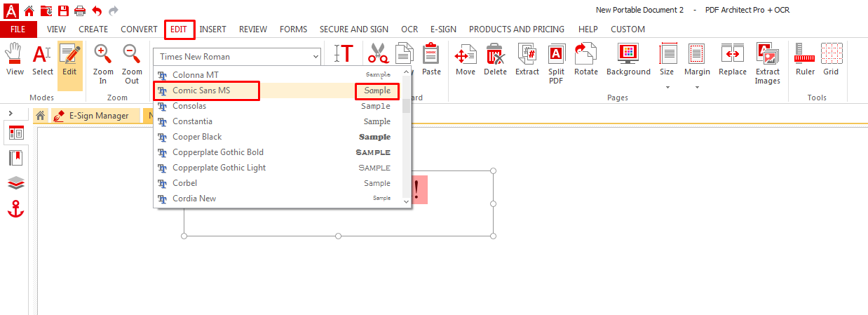Choose Cordia New from the font list
The height and width of the screenshot is (315, 868).
click(x=277, y=199)
